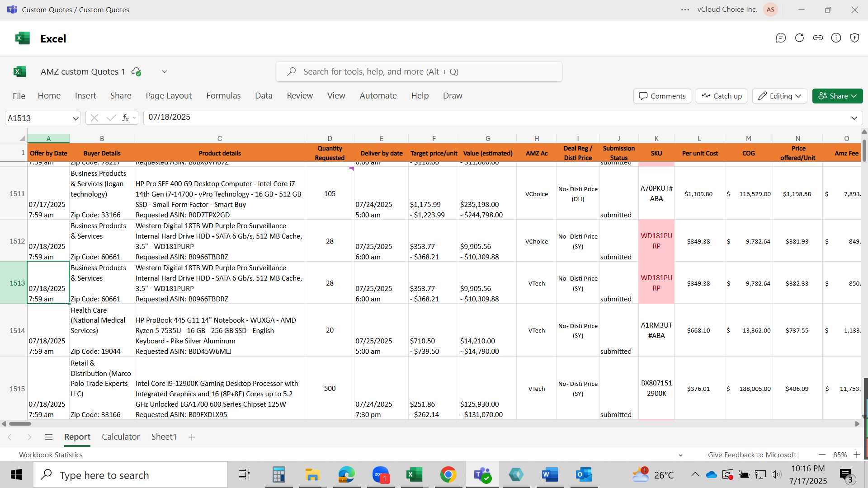
Task: Click the horizontal scrollbar thumb
Action: coord(20,424)
